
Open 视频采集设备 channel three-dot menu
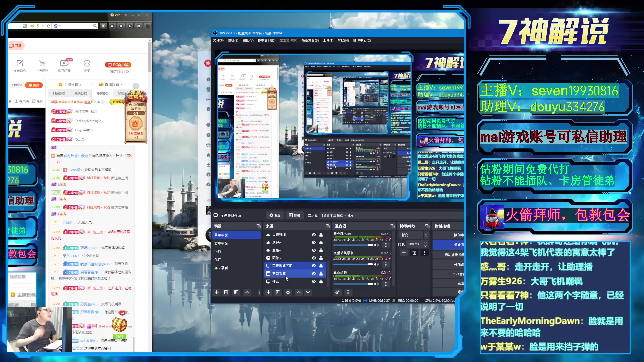[x=386, y=264]
